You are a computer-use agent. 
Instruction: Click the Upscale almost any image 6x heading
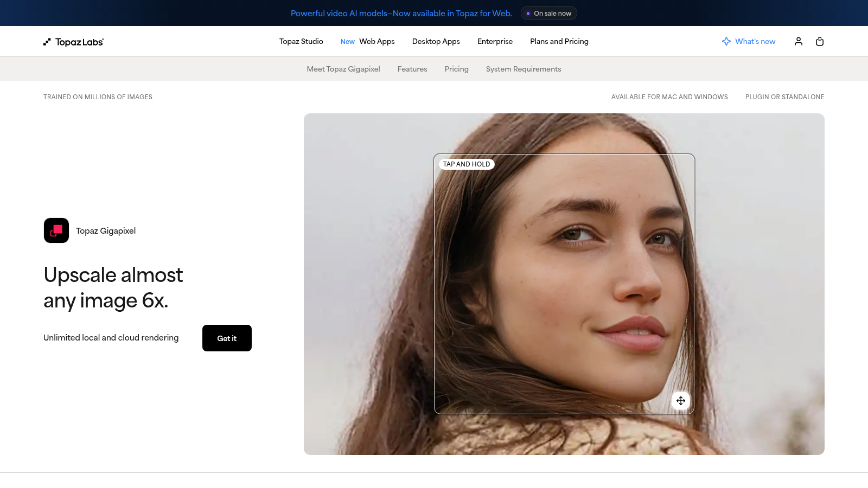tap(113, 287)
